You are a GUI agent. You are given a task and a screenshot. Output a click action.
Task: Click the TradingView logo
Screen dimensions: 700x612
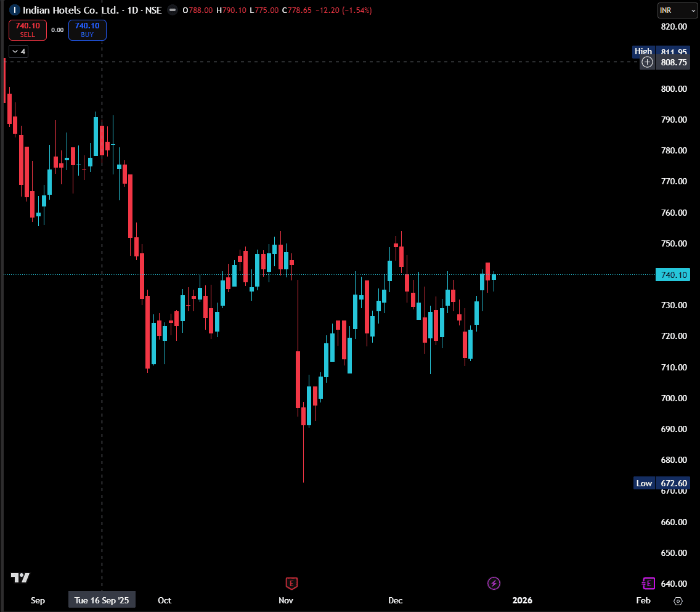[20, 577]
